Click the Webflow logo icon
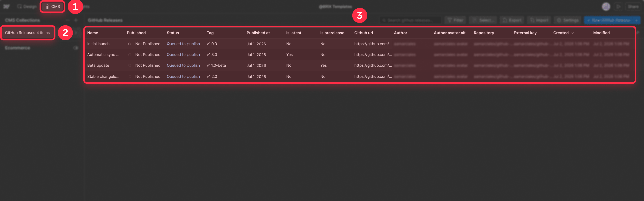This screenshot has height=201, width=644. click(6, 7)
